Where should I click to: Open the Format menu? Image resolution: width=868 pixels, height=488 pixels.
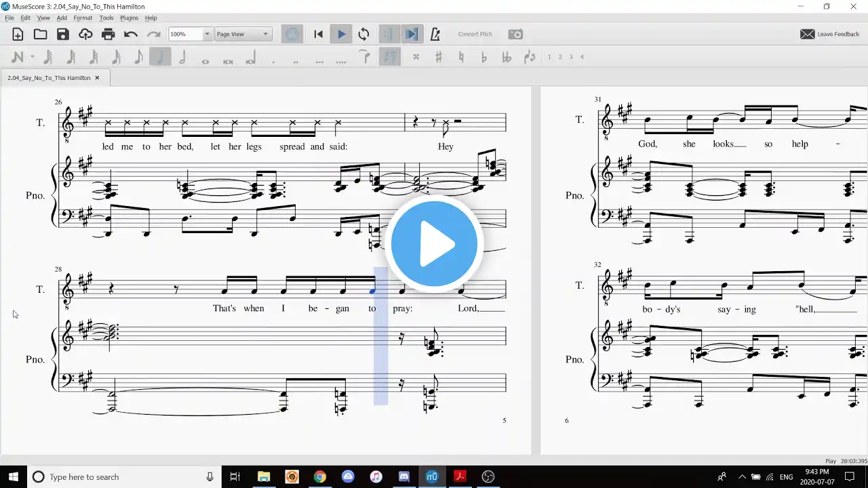click(83, 18)
